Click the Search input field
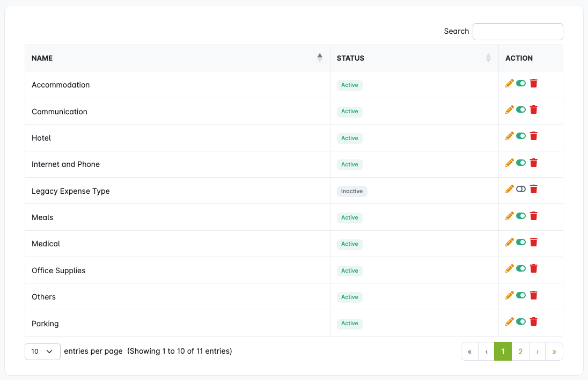The width and height of the screenshot is (588, 380). point(518,32)
